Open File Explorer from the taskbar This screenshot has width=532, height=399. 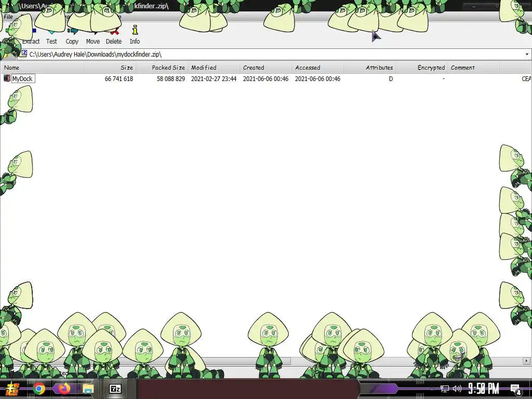[88, 389]
